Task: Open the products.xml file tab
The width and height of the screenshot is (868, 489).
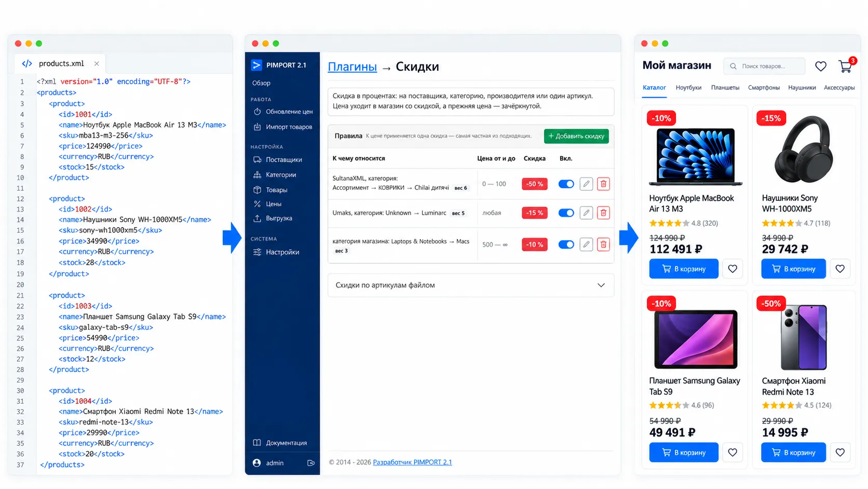Action: tap(60, 63)
